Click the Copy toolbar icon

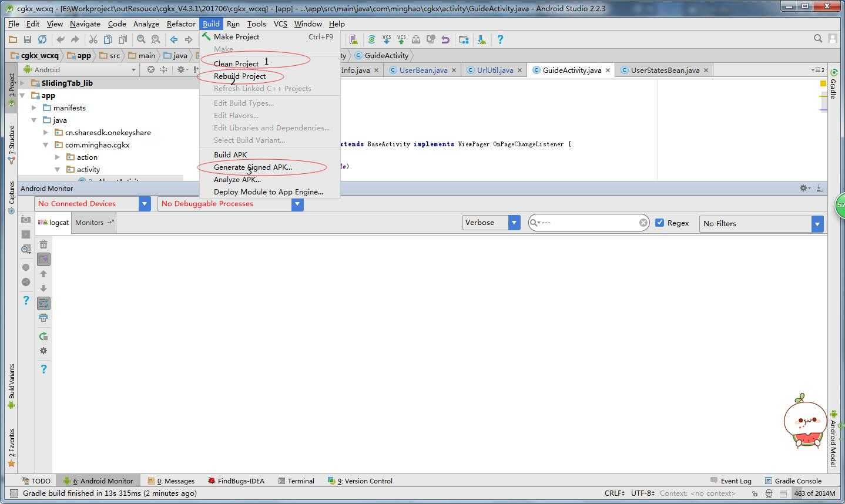coord(108,39)
